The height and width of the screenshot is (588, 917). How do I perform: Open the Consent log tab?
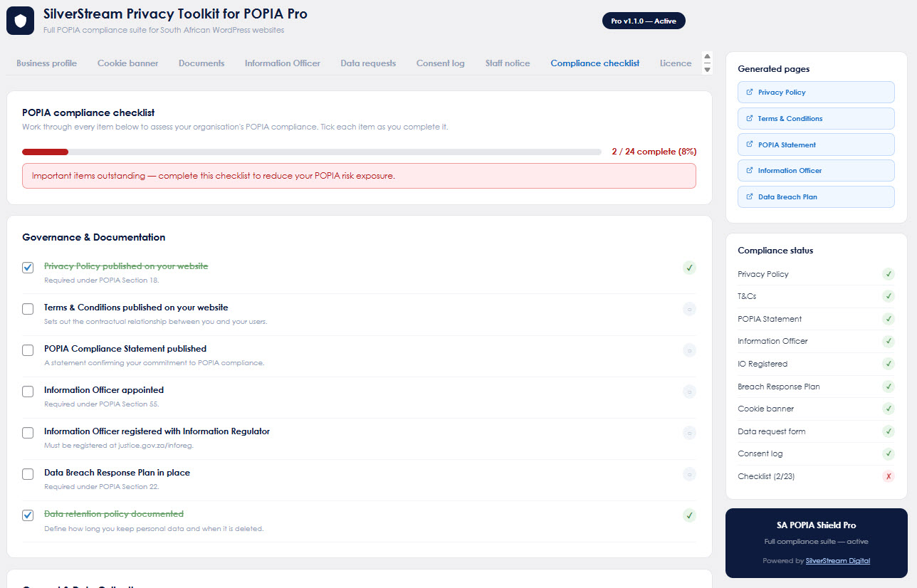coord(440,63)
